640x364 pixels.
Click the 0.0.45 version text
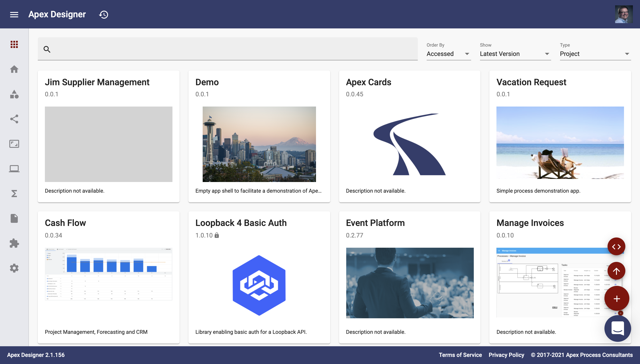pyautogui.click(x=354, y=94)
